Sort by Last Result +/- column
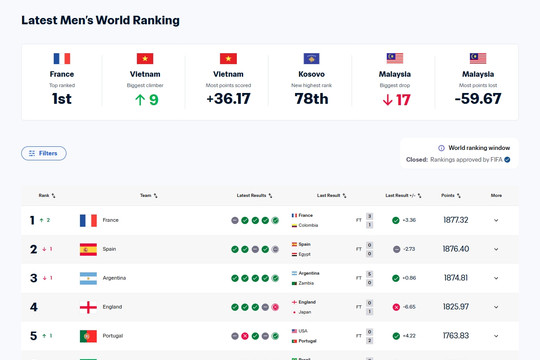Screen dimensions: 540x360 (403, 195)
